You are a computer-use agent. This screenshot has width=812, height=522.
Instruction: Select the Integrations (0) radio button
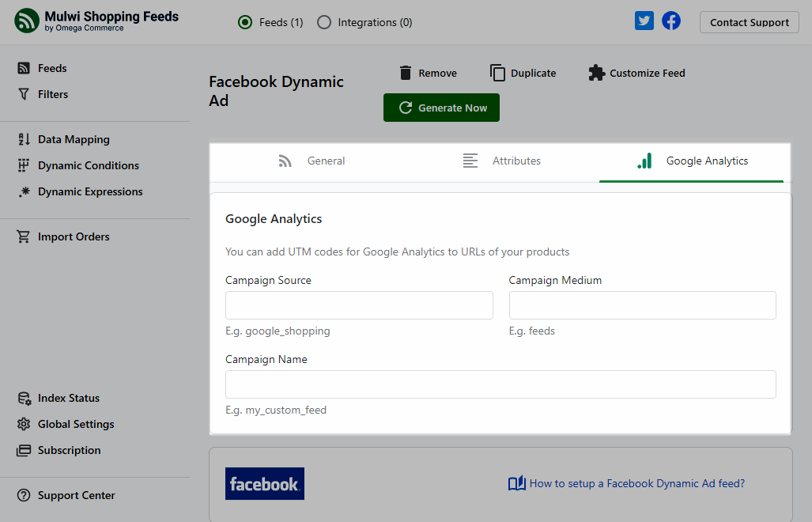point(324,22)
